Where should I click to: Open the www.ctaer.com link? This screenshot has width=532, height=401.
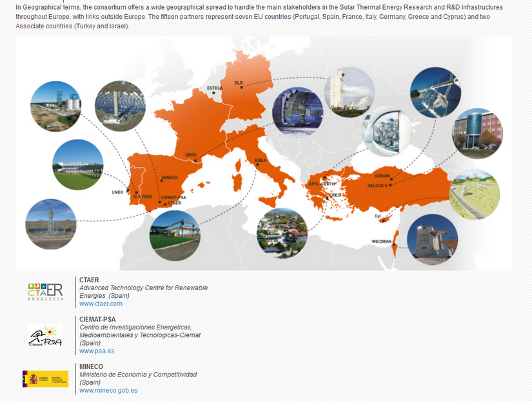point(101,304)
